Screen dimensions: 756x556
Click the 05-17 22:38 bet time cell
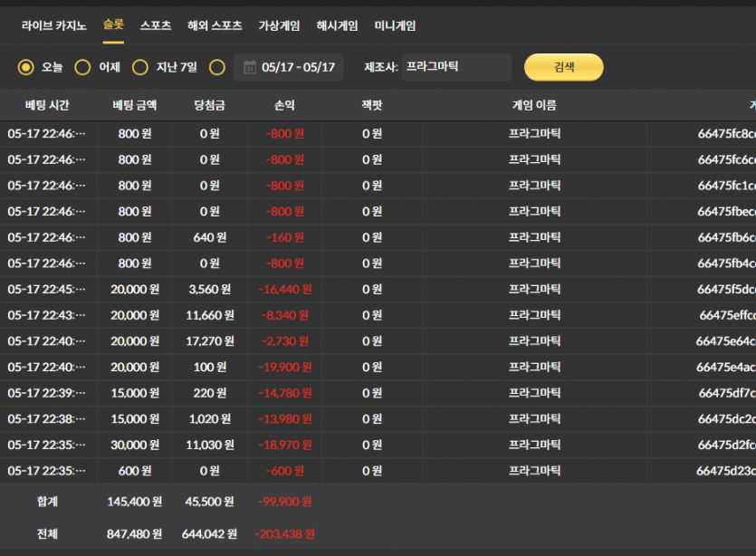(x=46, y=419)
